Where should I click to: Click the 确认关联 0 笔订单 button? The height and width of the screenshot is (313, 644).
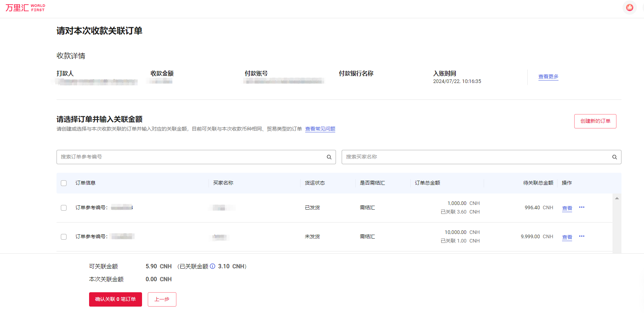(115, 299)
